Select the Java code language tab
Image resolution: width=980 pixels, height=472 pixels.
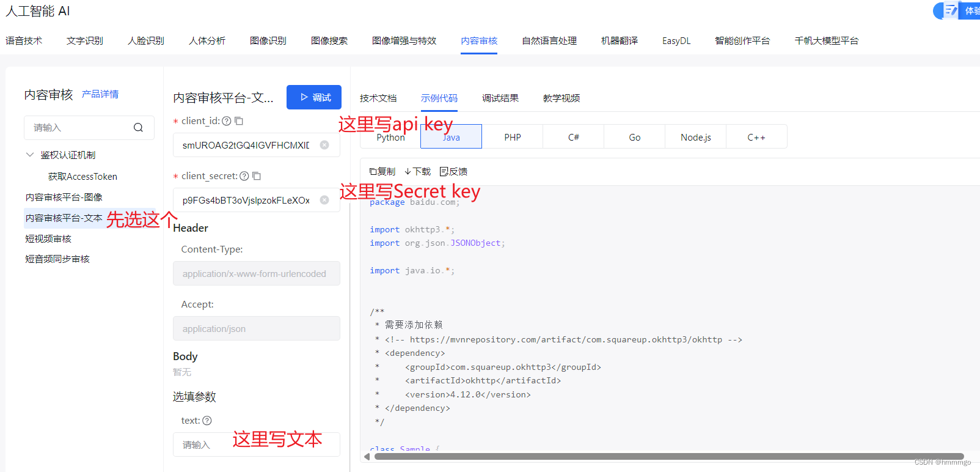(452, 137)
